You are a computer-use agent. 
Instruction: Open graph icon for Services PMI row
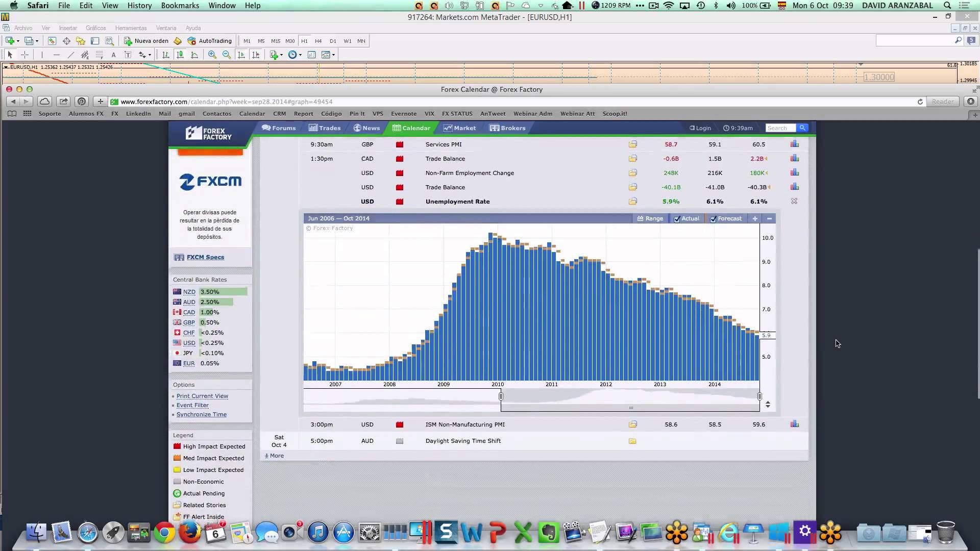pos(794,144)
